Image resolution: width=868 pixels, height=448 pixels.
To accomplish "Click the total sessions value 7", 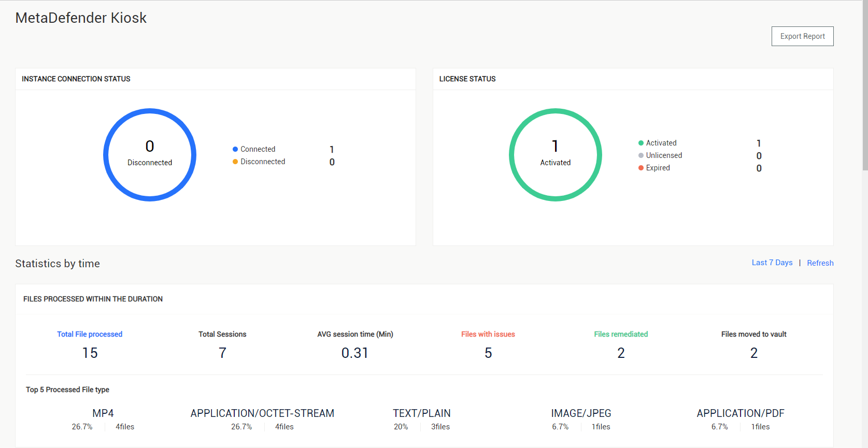I will 222,353.
